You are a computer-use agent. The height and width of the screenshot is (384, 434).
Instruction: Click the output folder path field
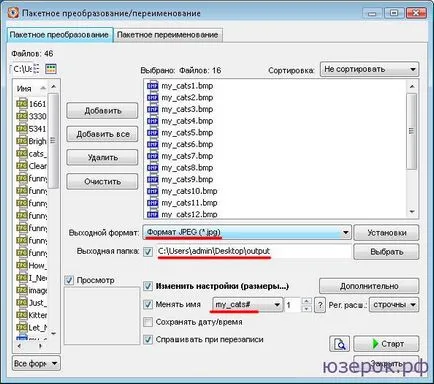(253, 251)
